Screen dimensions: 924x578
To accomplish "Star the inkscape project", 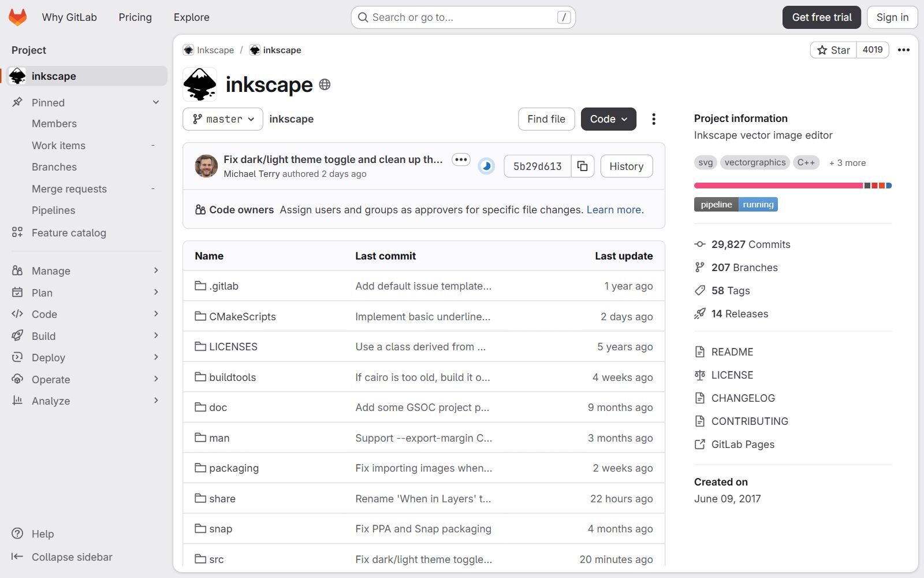I will 833,50.
